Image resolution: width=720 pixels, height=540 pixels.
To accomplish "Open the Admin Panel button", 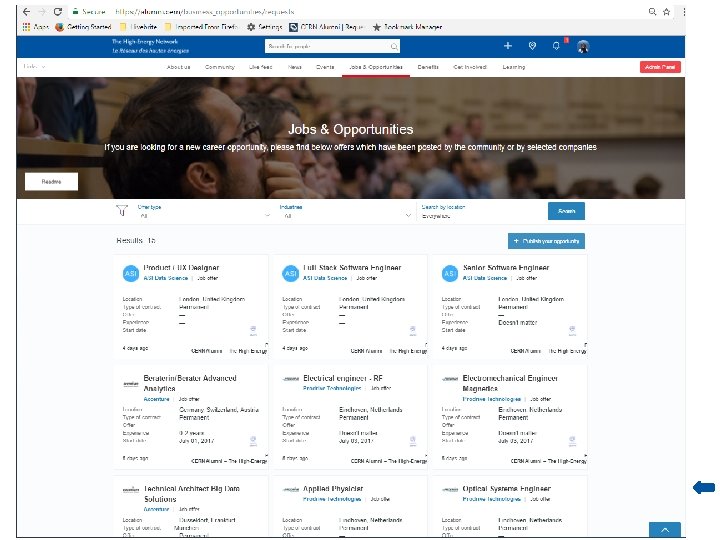I will (660, 67).
